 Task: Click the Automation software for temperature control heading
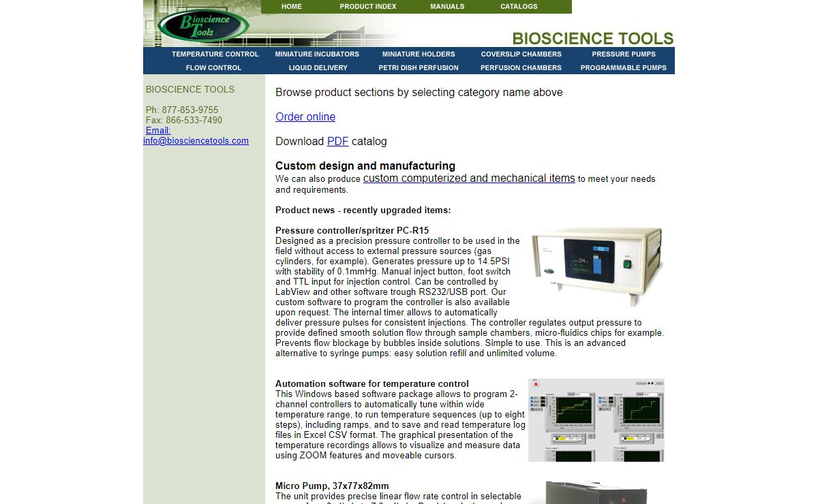point(372,383)
